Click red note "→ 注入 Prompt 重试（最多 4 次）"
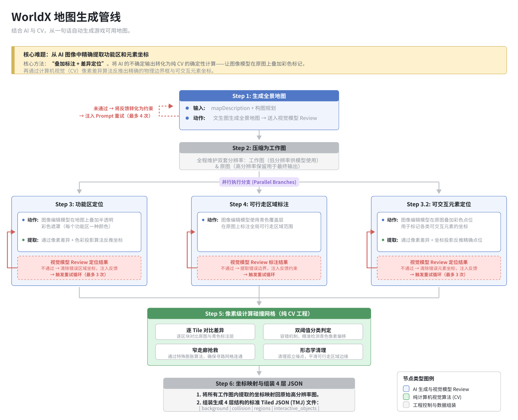 pyautogui.click(x=115, y=116)
